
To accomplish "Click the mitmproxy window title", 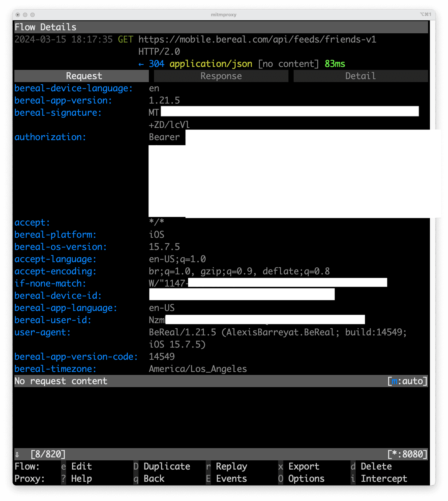I will tap(223, 15).
